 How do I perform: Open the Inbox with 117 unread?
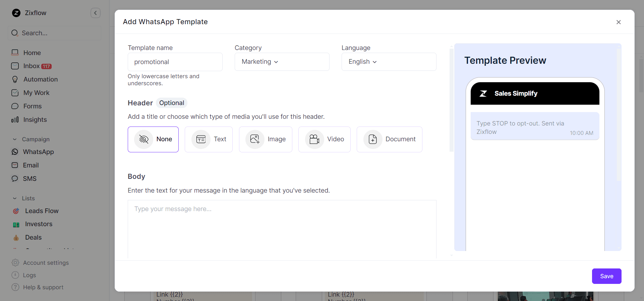click(32, 66)
